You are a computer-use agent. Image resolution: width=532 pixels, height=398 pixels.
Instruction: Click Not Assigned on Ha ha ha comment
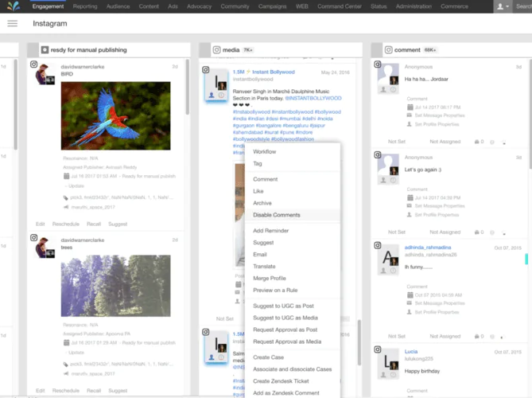(445, 141)
